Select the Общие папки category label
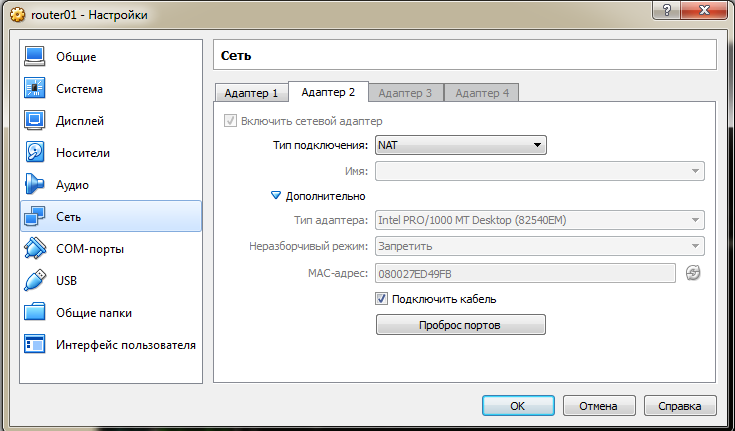This screenshot has width=735, height=431. coord(94,313)
